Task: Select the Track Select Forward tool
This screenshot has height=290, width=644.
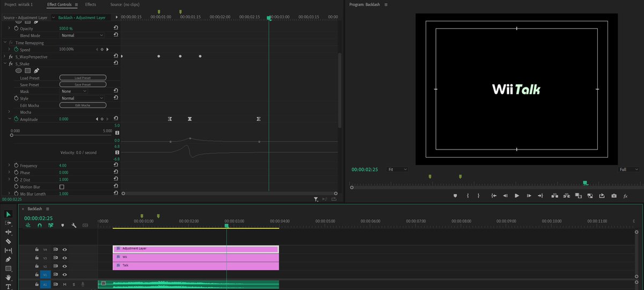Action: click(8, 223)
